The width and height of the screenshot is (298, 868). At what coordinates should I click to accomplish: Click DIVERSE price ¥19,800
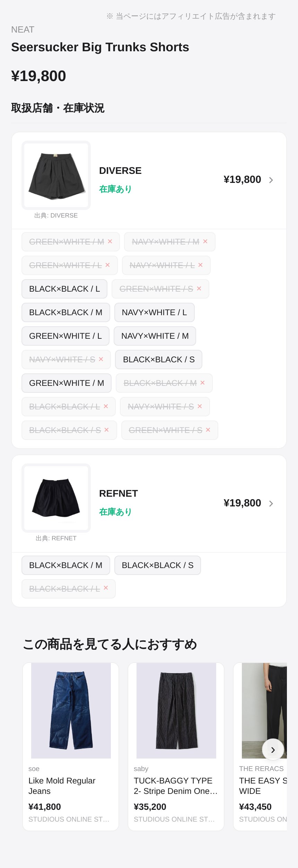pyautogui.click(x=242, y=179)
